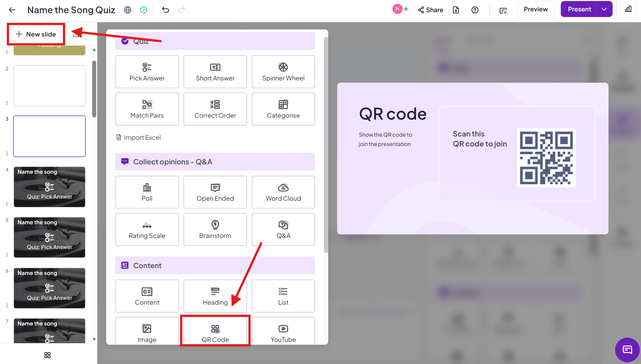Open the help question mark icon
Viewport: 641px width, 364px height.
point(475,10)
